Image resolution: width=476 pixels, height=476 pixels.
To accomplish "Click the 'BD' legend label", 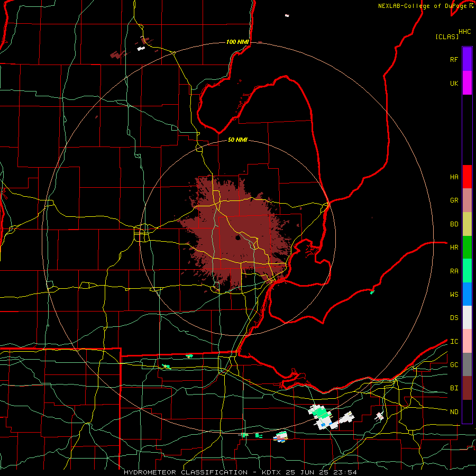I will pyautogui.click(x=454, y=224).
